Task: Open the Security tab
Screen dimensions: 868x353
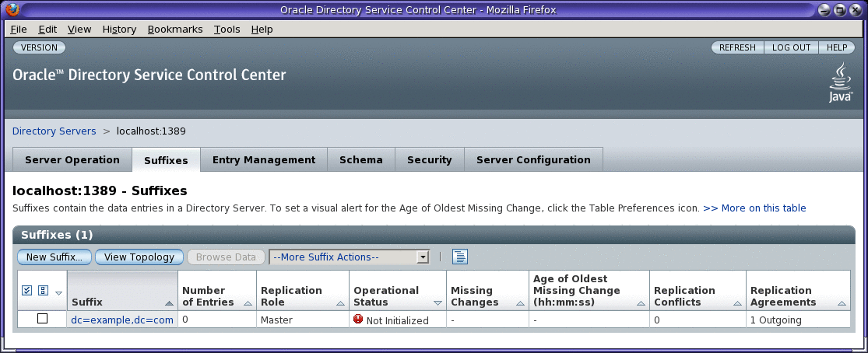Action: coord(430,160)
